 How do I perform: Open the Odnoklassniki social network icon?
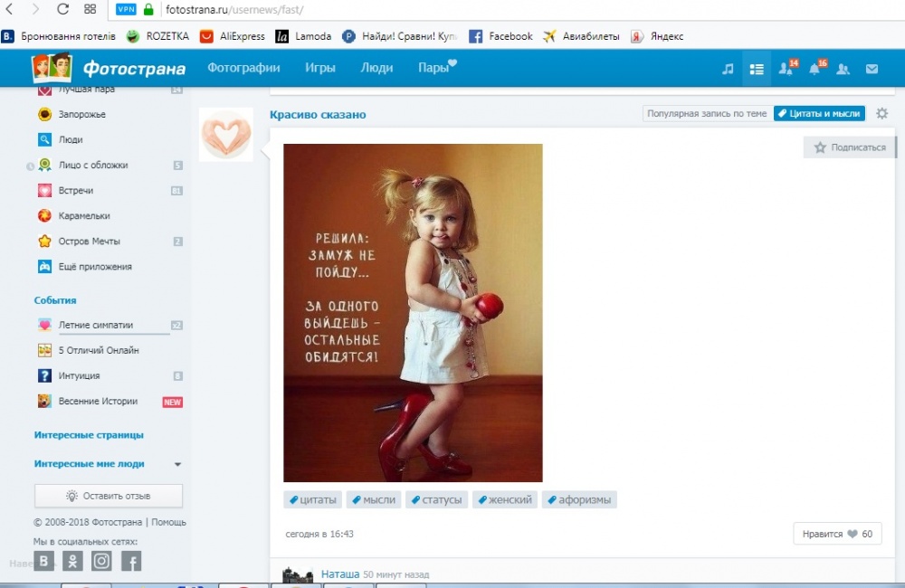[72, 561]
